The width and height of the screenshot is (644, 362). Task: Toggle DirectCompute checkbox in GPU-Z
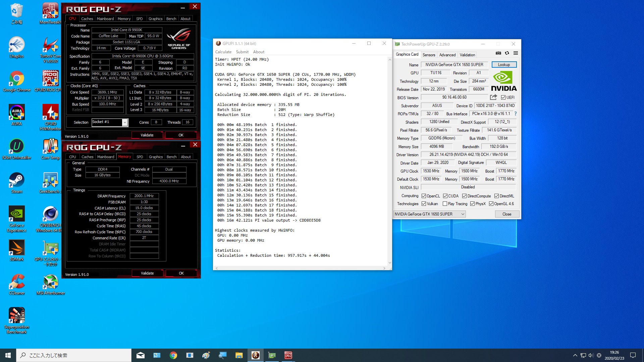[x=464, y=196]
